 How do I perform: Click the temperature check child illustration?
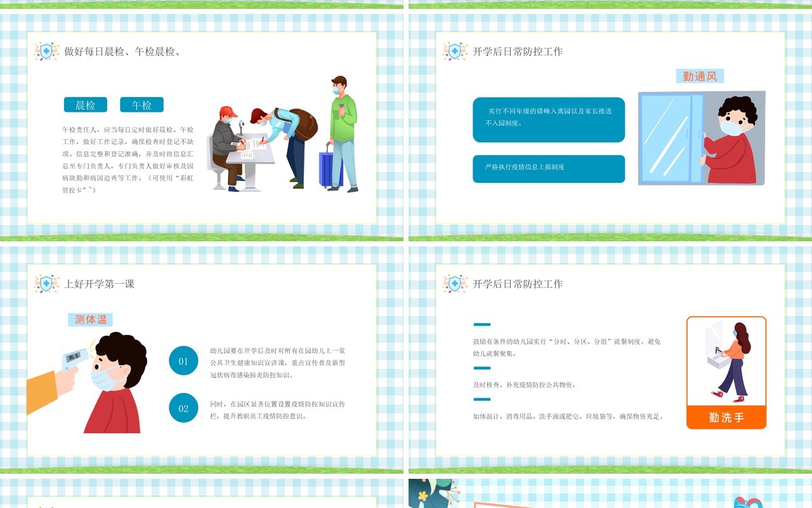pos(87,383)
